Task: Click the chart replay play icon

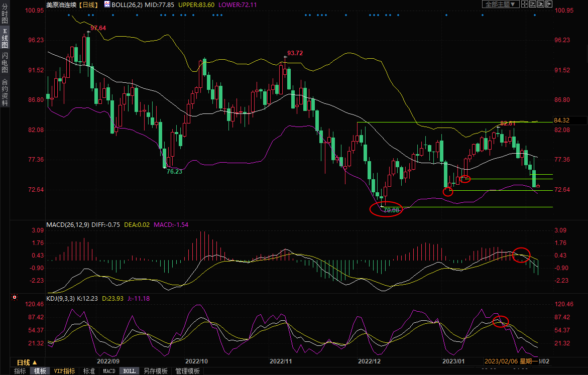Action: tap(540, 4)
